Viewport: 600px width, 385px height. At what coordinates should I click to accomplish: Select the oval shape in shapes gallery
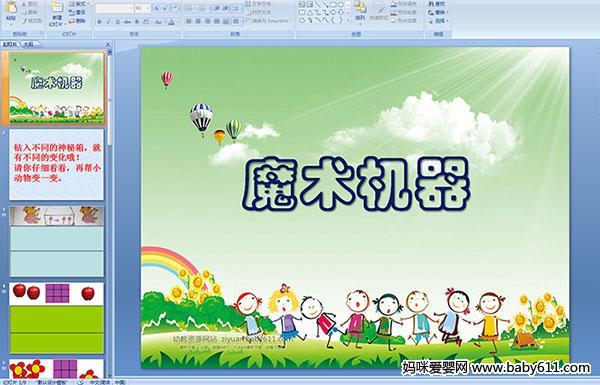[x=342, y=5]
